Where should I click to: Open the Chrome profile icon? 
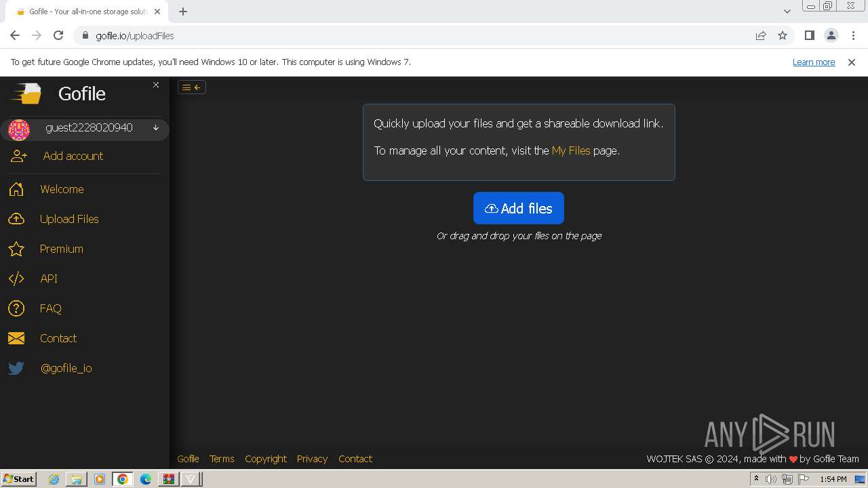(x=831, y=35)
